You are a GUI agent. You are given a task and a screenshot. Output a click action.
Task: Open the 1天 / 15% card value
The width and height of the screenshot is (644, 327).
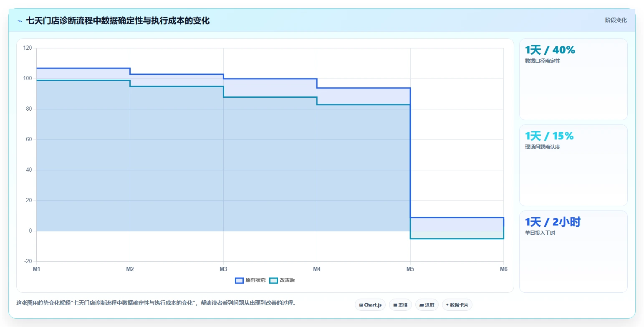pyautogui.click(x=549, y=136)
